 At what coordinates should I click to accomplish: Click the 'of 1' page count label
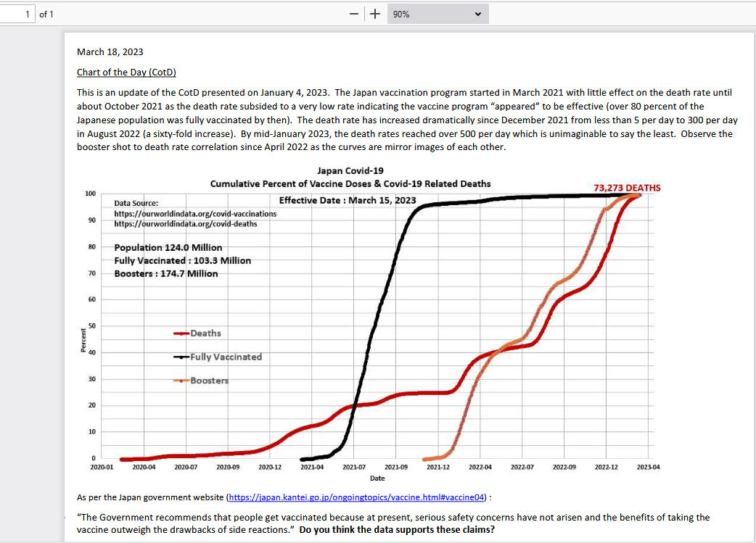point(46,14)
